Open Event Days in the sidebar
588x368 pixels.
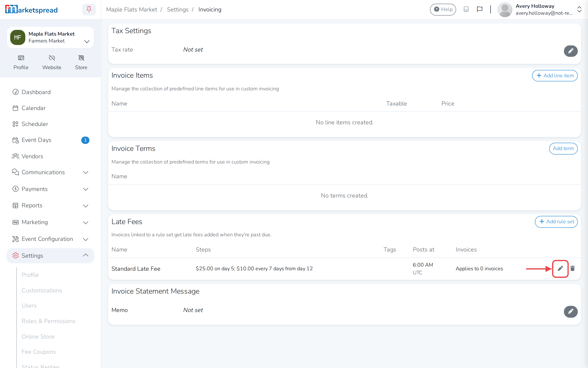(50, 140)
